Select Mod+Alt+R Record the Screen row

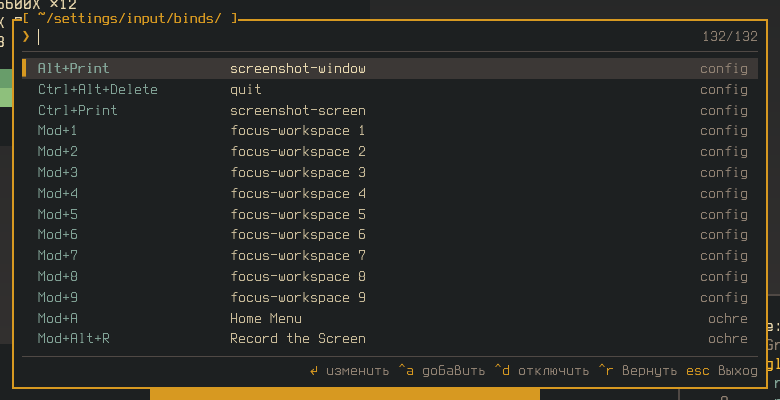(x=390, y=339)
